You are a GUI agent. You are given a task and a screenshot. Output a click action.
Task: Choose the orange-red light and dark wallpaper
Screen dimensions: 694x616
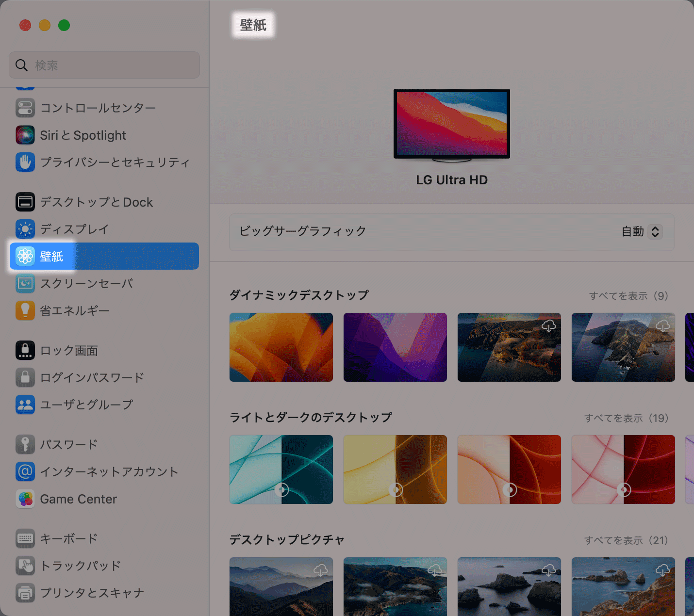click(509, 470)
